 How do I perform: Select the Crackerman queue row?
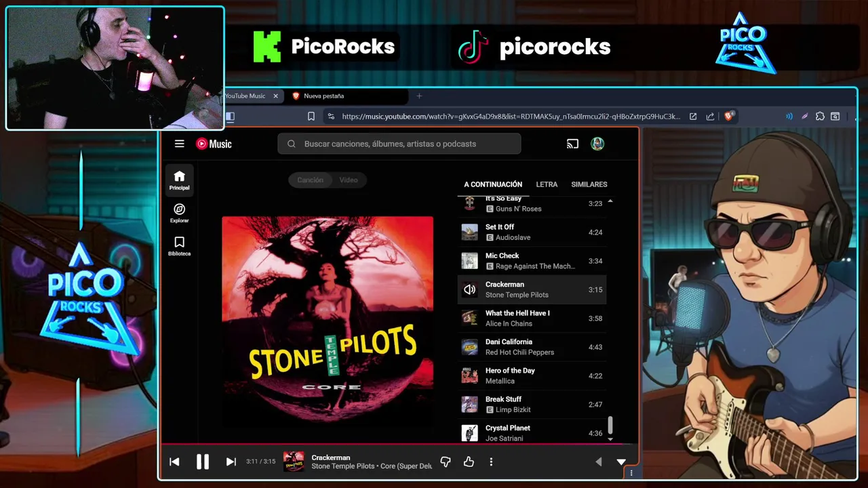pyautogui.click(x=532, y=289)
